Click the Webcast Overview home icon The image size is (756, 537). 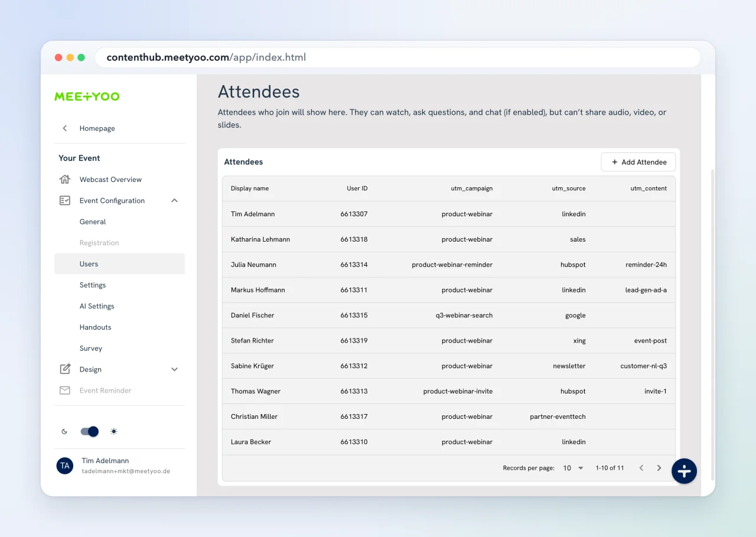click(x=65, y=179)
